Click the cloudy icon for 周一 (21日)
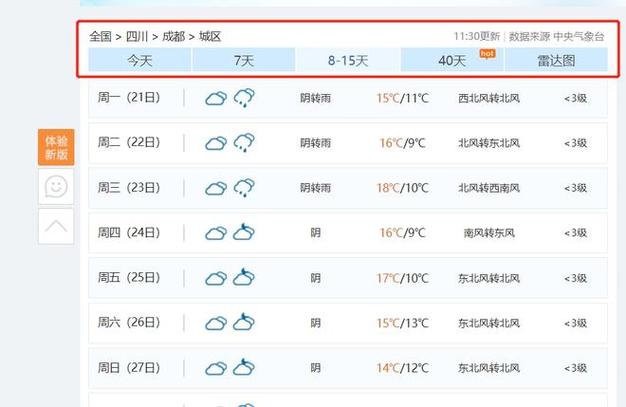Image resolution: width=626 pixels, height=407 pixels. point(216,98)
